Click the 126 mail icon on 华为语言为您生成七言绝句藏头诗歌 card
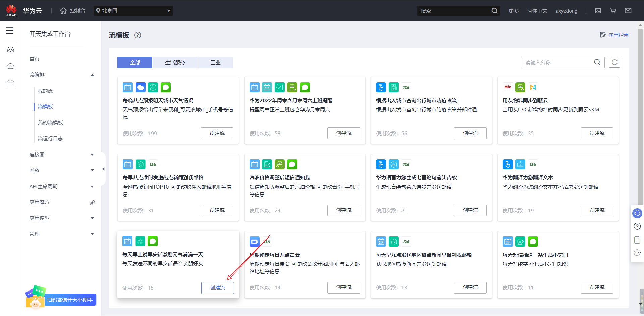This screenshot has width=644, height=316. click(x=406, y=164)
